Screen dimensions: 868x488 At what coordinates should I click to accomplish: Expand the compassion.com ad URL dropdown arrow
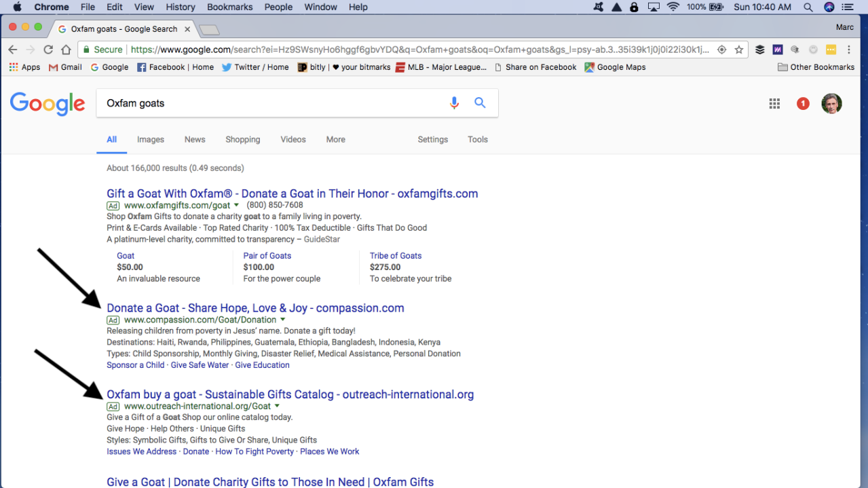[282, 320]
